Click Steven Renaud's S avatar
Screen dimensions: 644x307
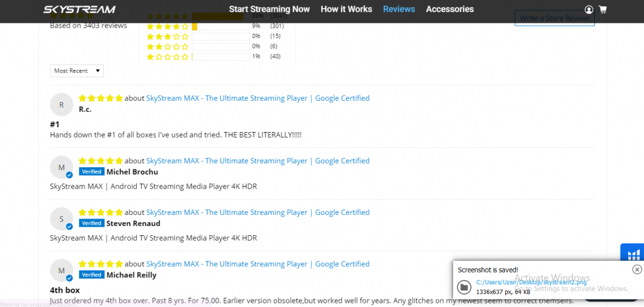click(61, 219)
